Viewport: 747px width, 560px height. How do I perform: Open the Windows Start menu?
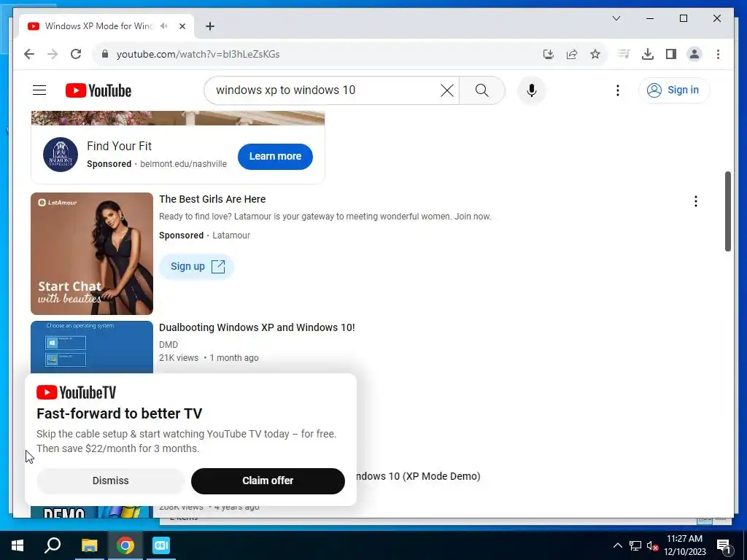18,545
